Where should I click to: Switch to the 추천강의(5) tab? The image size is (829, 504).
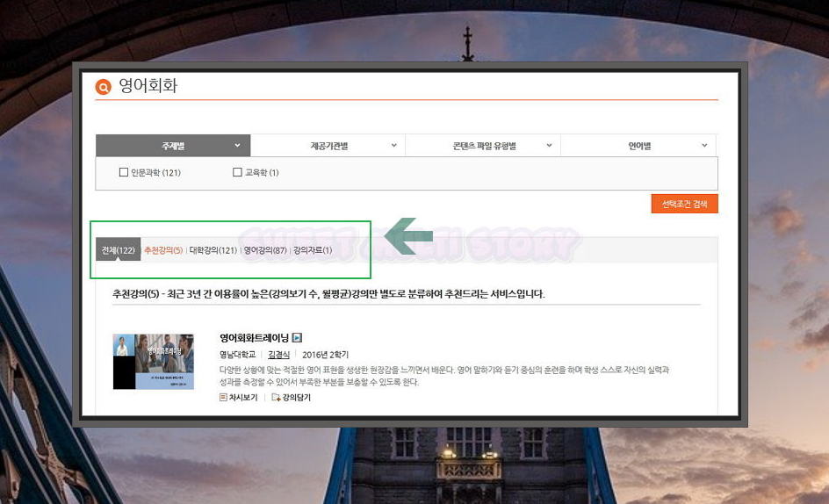click(x=163, y=250)
